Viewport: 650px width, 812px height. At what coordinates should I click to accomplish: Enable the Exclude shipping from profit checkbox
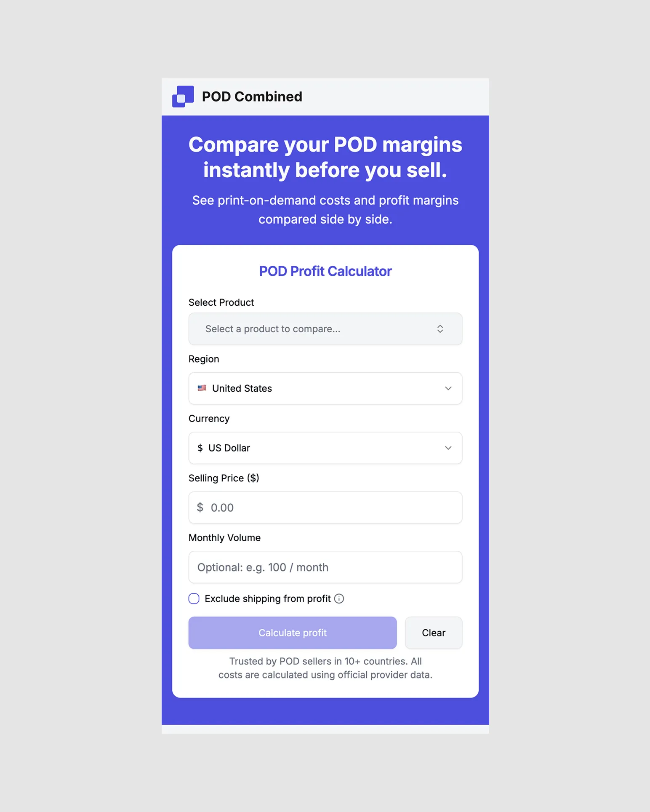194,598
